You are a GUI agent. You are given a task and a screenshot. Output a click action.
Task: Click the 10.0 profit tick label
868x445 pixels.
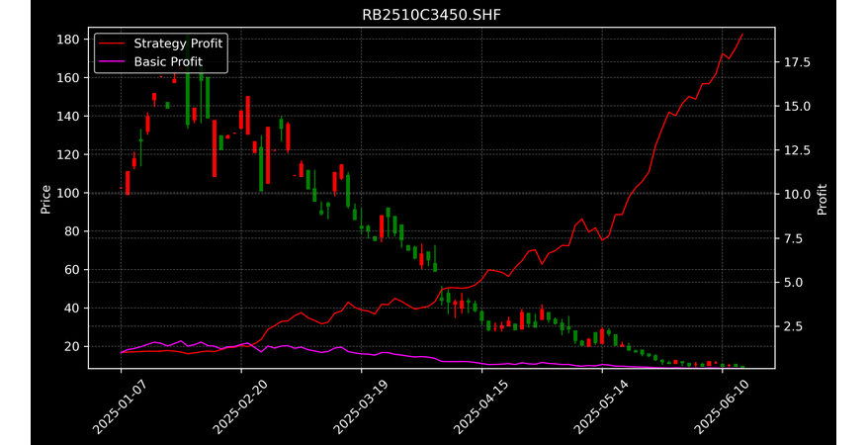pyautogui.click(x=795, y=194)
